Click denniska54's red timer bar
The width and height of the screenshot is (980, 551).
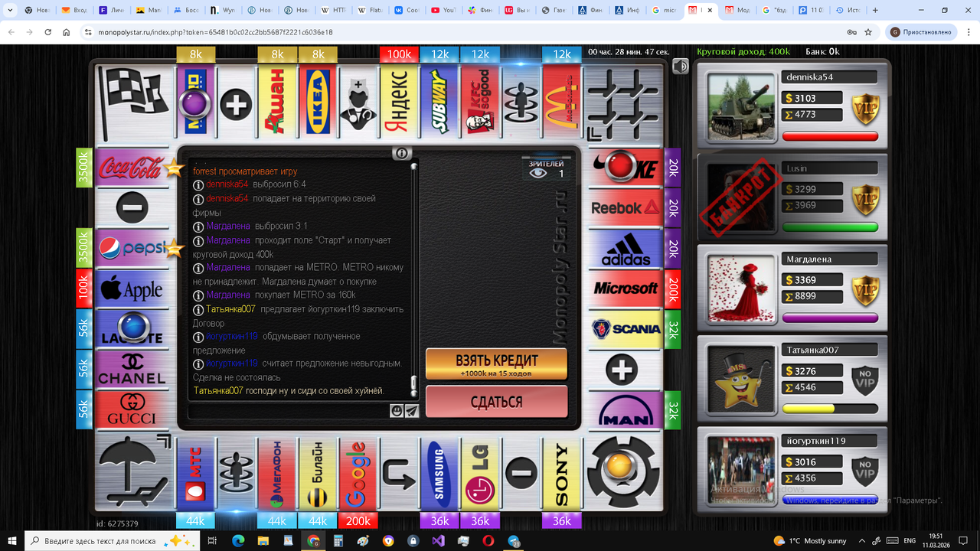pyautogui.click(x=830, y=136)
